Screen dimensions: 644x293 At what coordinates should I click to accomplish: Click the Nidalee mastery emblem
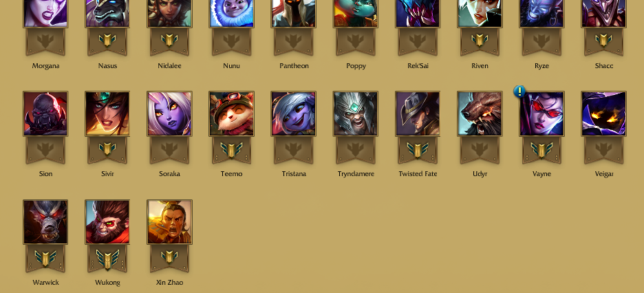169,41
